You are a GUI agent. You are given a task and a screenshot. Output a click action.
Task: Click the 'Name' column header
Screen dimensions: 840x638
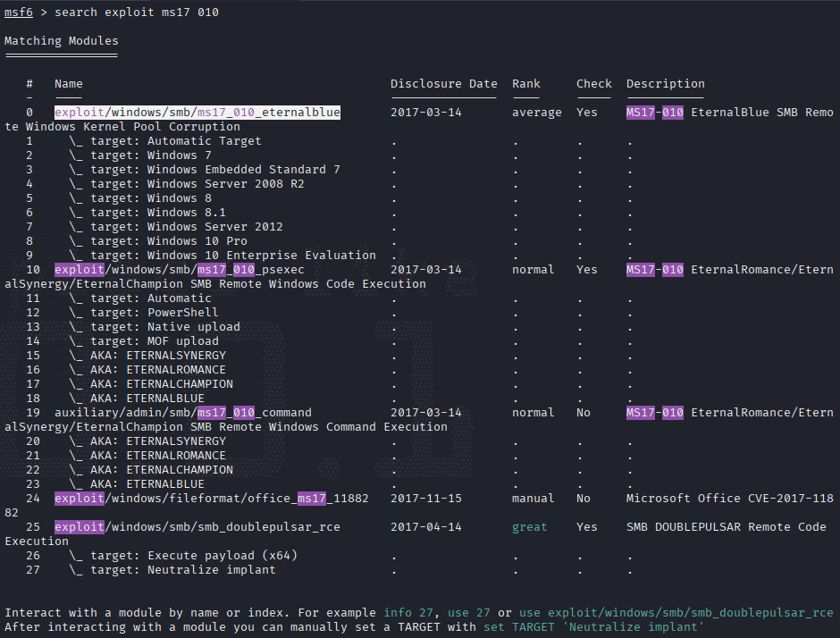[x=69, y=84]
